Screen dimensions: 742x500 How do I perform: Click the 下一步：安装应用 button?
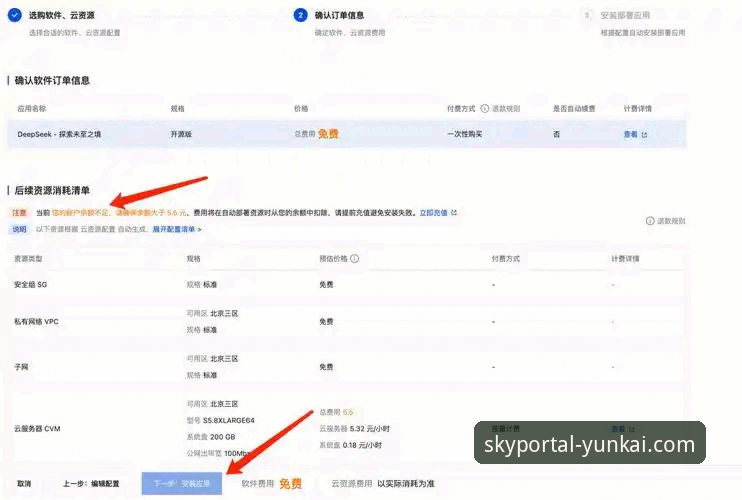click(182, 483)
